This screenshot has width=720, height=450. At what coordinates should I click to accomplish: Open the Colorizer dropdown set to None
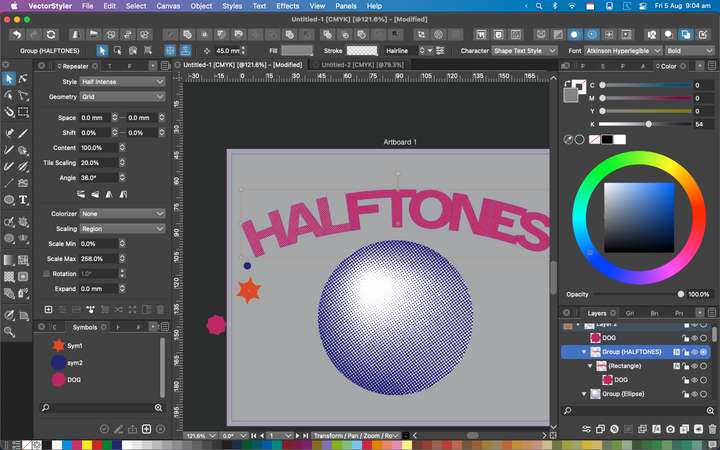pos(123,213)
